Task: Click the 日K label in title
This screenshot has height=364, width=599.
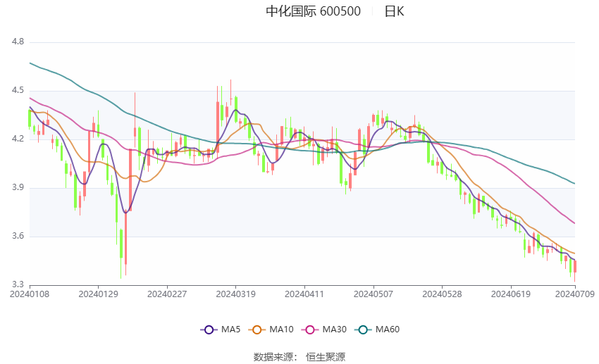Action: click(394, 11)
